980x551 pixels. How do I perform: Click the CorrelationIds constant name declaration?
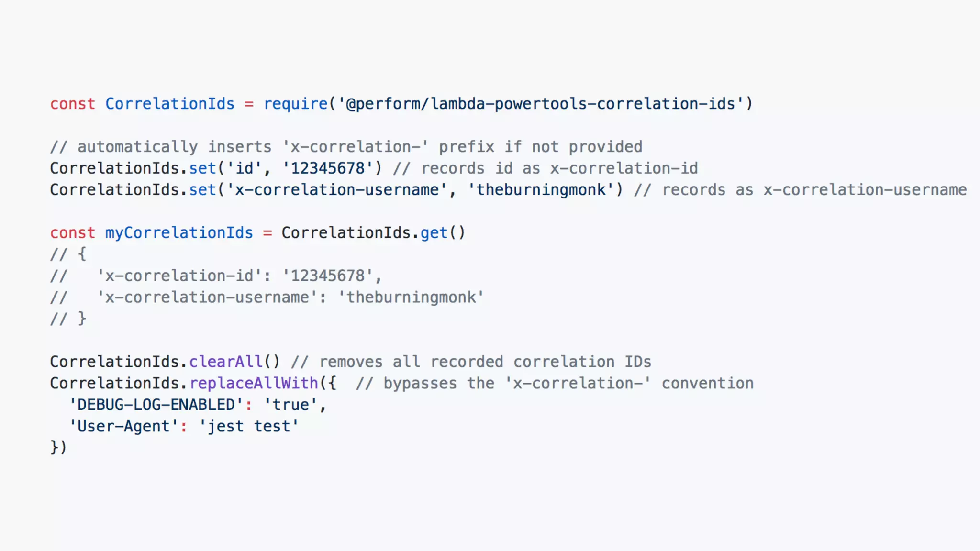(170, 104)
